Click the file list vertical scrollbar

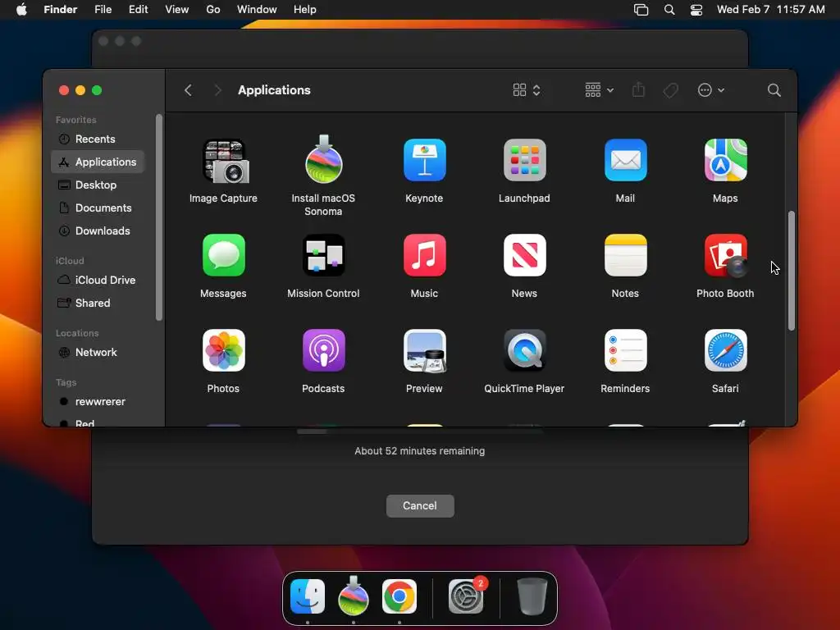tap(792, 271)
